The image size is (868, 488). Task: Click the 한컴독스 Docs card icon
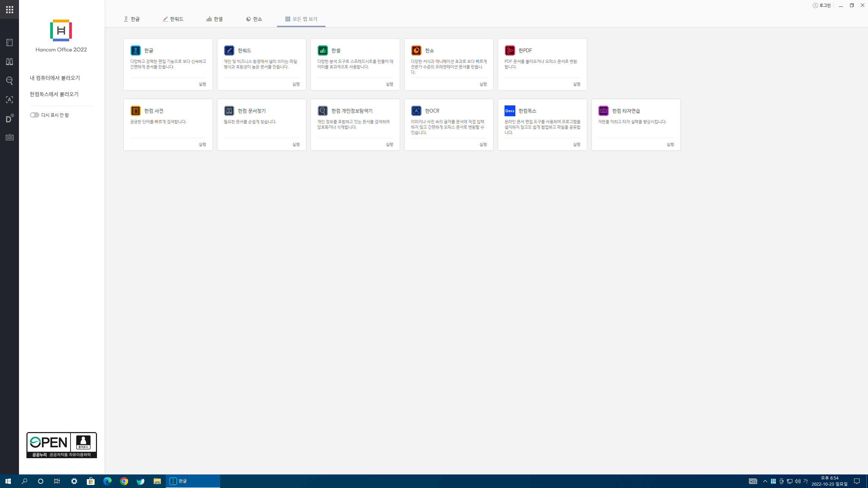pos(510,111)
